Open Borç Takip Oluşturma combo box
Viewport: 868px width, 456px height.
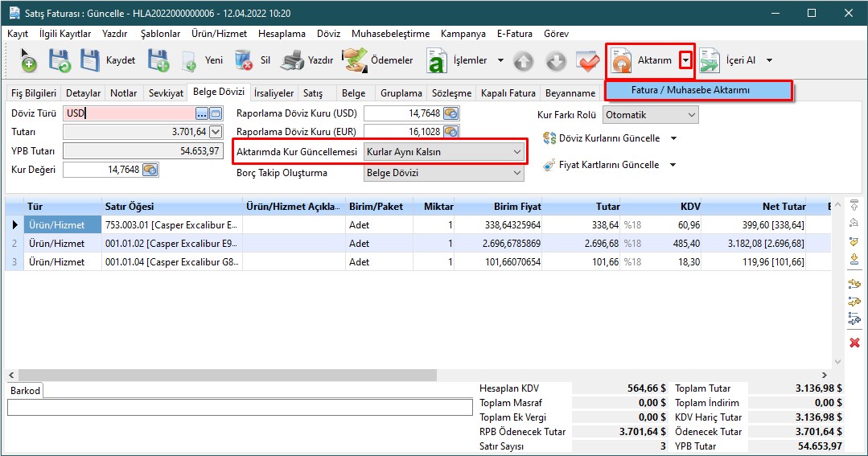[443, 173]
